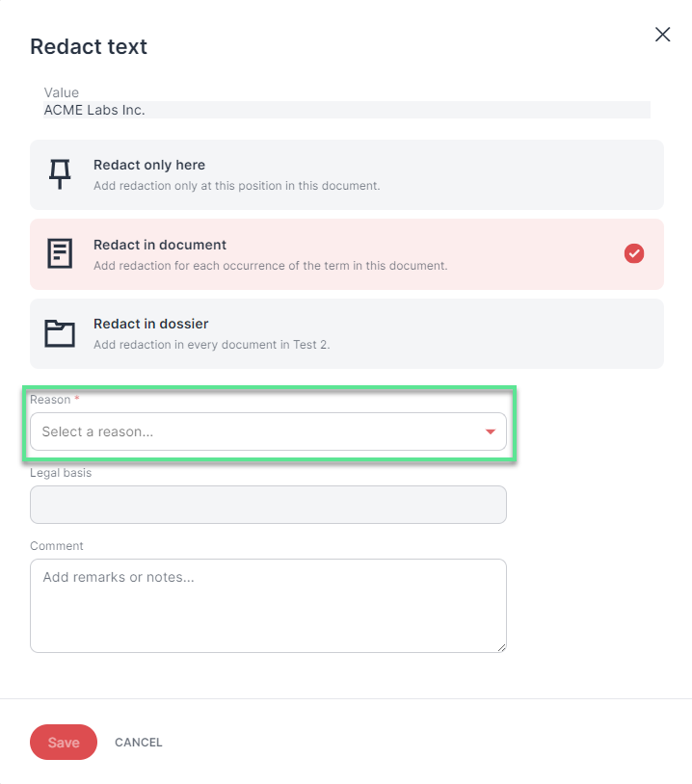692x784 pixels.
Task: Open the Select a reason combo box
Action: coord(268,431)
